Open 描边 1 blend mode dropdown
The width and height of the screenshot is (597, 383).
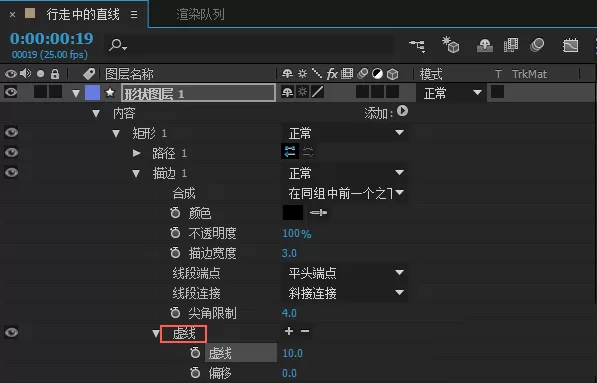click(x=345, y=173)
